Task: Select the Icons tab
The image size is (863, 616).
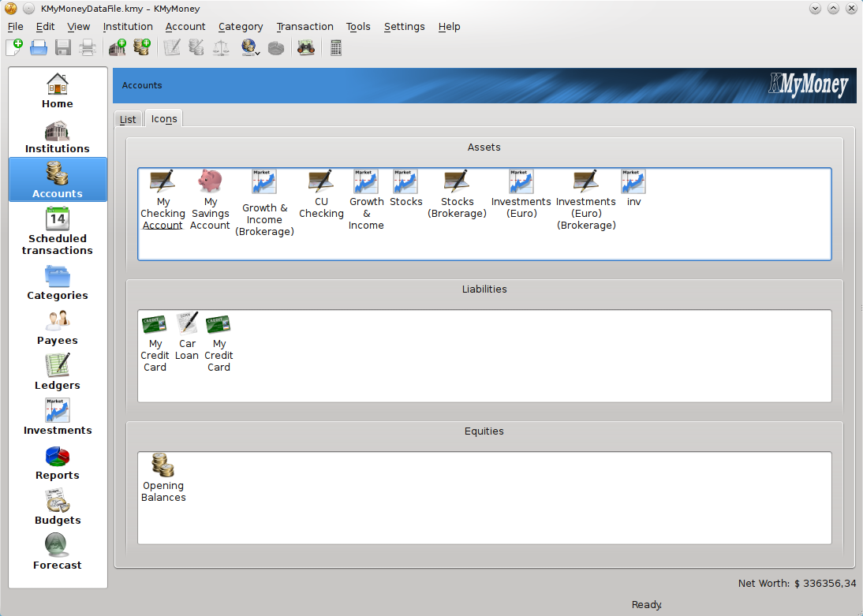Action: coord(164,118)
